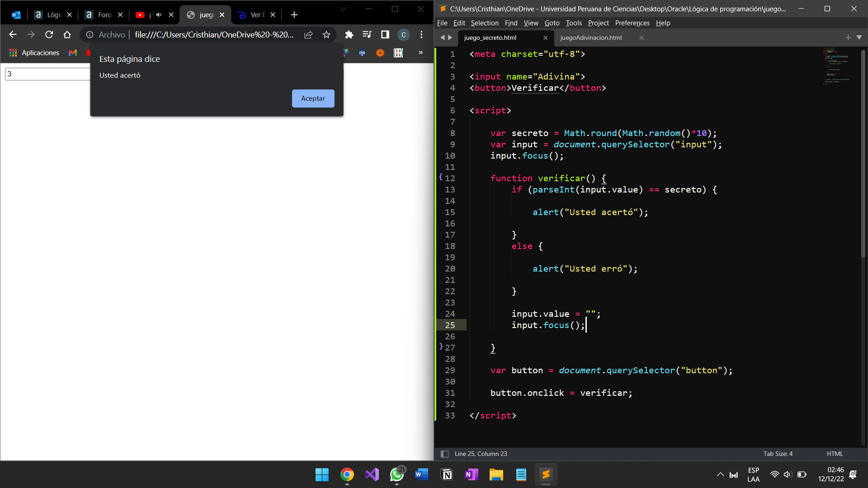The width and height of the screenshot is (868, 488).
Task: Switch to the Outlook pinned tab
Action: 16,15
